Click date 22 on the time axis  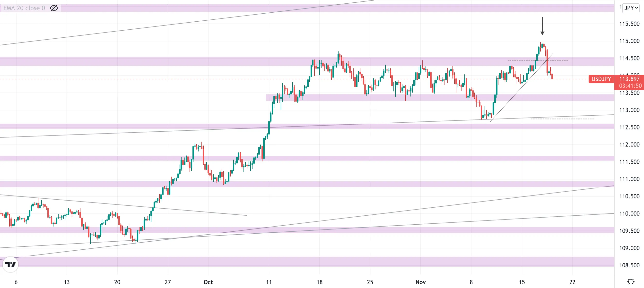(x=572, y=282)
